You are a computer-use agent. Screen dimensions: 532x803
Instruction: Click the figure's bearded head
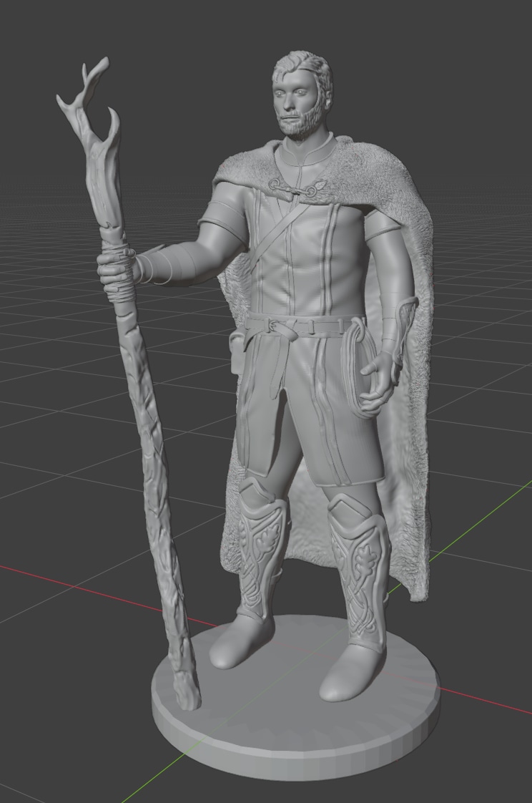[302, 95]
